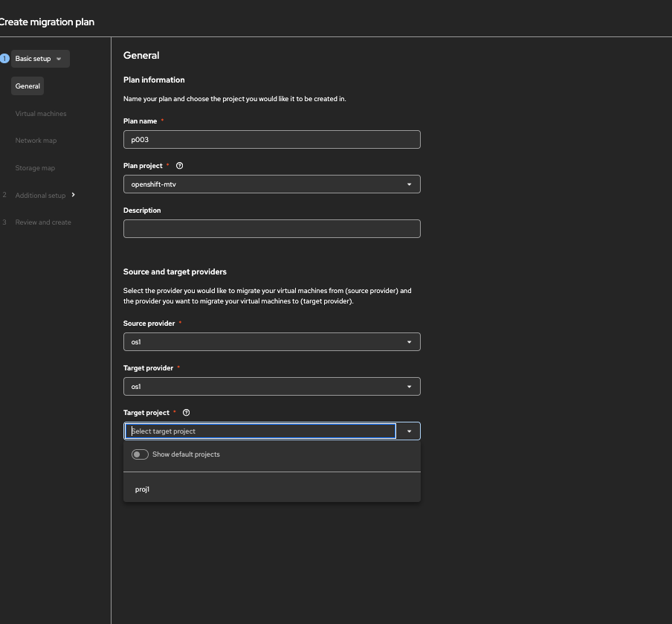This screenshot has height=624, width=672.
Task: Click the Description text field
Action: click(x=271, y=229)
